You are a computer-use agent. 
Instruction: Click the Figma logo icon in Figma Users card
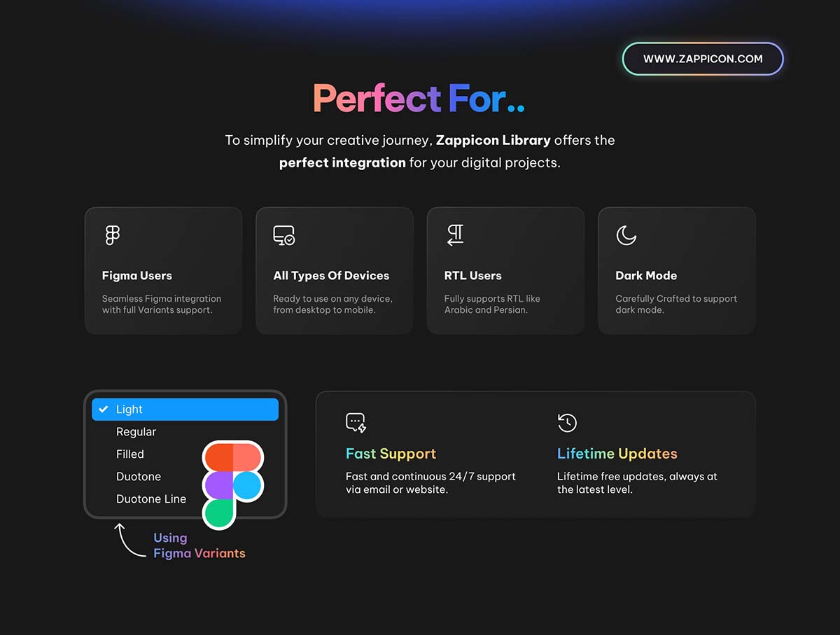coord(112,235)
